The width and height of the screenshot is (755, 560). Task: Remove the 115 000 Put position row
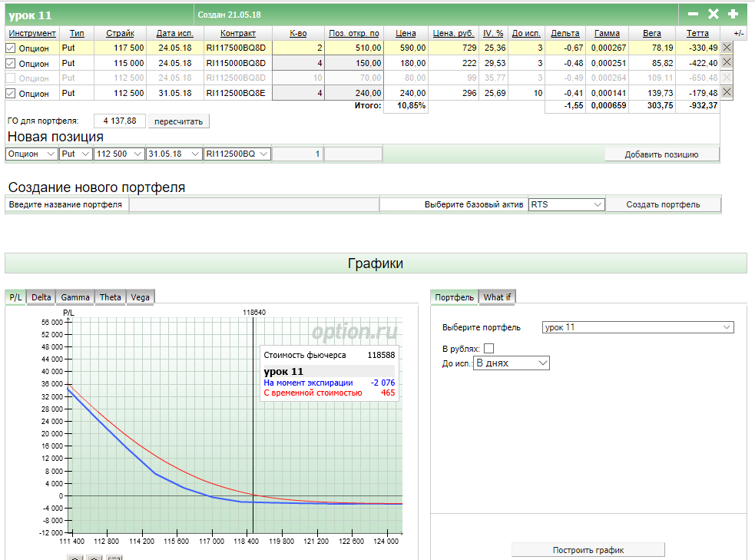(727, 62)
